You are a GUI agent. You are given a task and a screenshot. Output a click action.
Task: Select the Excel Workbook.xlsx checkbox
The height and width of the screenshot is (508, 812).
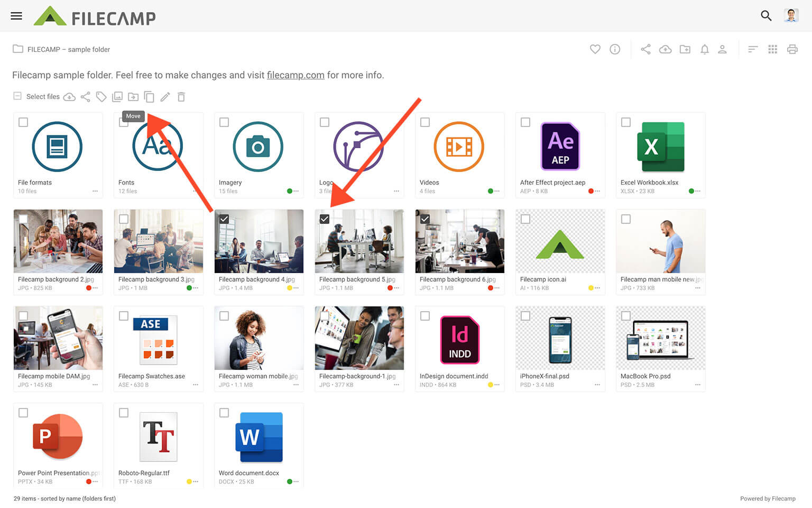click(626, 122)
